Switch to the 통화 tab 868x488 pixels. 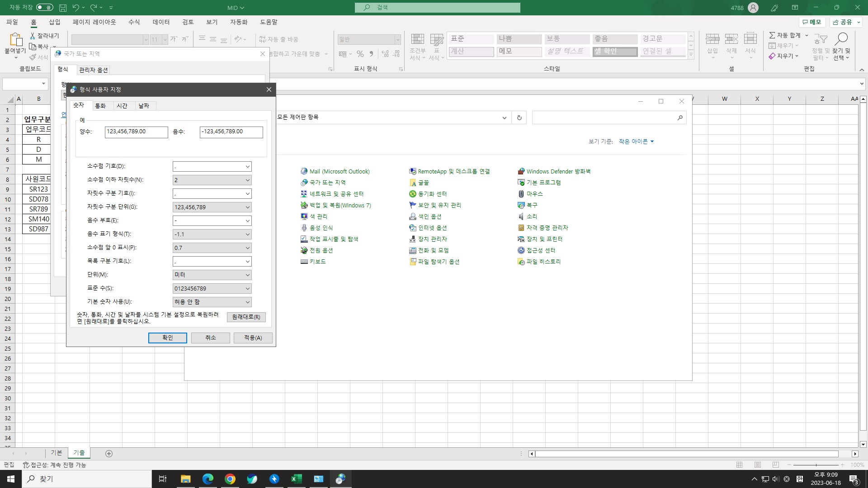click(x=100, y=106)
